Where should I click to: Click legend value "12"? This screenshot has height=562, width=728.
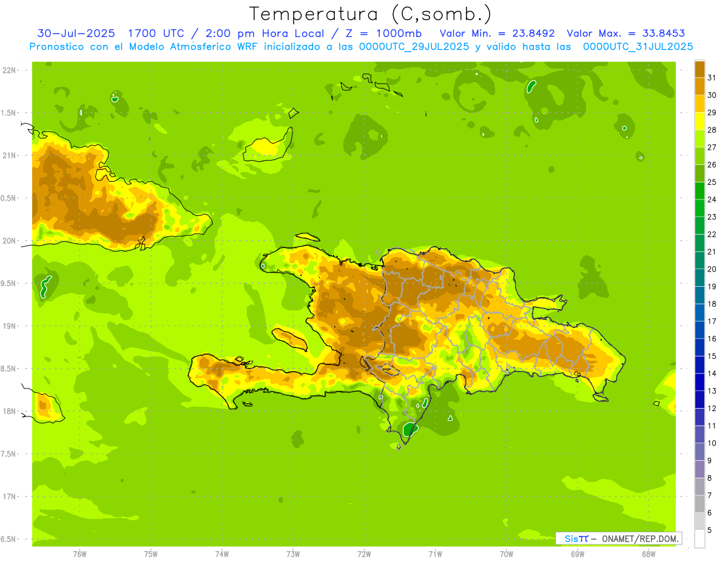pyautogui.click(x=712, y=408)
